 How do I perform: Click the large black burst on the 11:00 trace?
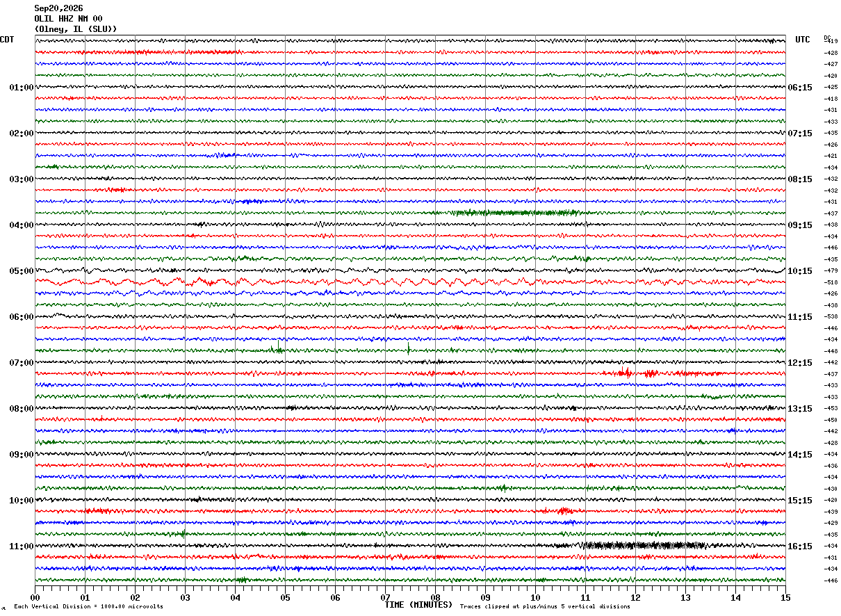(x=643, y=546)
